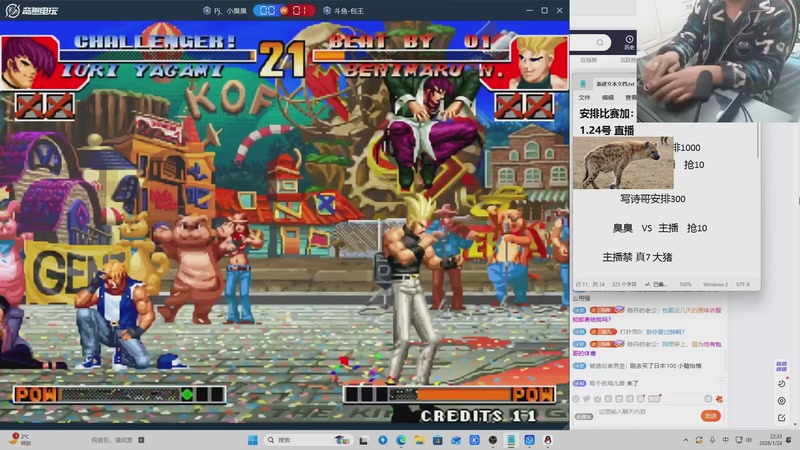The height and width of the screenshot is (450, 800).
Task: Click the black circular app icon in taskbar
Action: coord(493,440)
